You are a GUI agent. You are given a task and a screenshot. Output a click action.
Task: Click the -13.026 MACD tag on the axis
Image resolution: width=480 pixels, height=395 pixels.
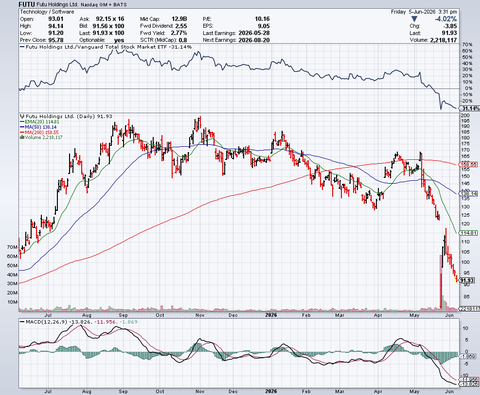click(x=470, y=384)
